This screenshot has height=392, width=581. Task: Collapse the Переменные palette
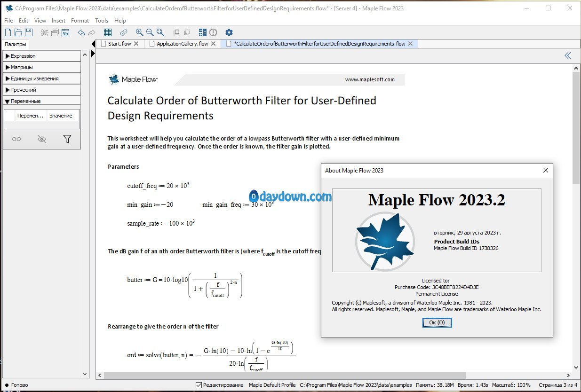pyautogui.click(x=42, y=101)
